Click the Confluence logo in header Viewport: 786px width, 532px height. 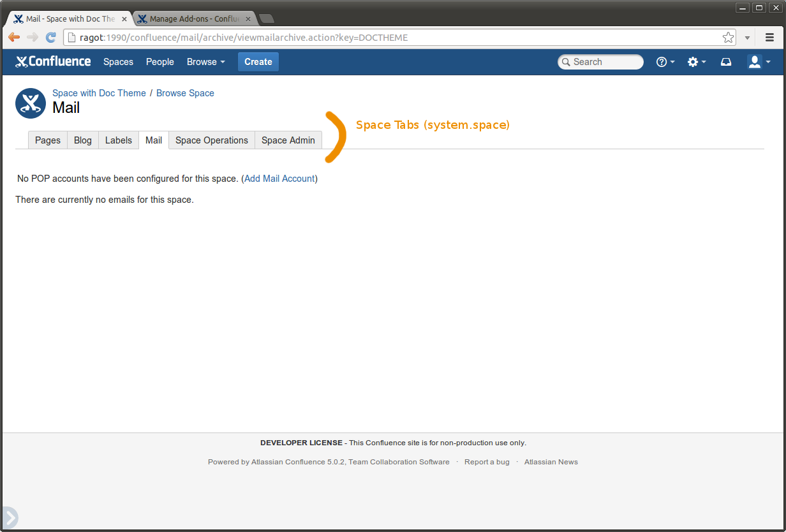click(x=53, y=62)
